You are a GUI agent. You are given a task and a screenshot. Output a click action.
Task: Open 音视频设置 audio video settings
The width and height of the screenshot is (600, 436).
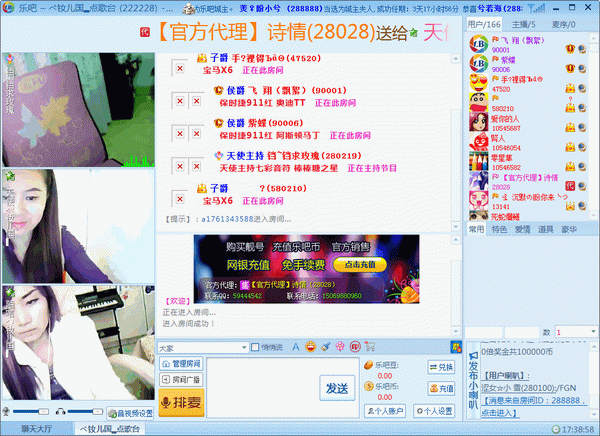[130, 413]
